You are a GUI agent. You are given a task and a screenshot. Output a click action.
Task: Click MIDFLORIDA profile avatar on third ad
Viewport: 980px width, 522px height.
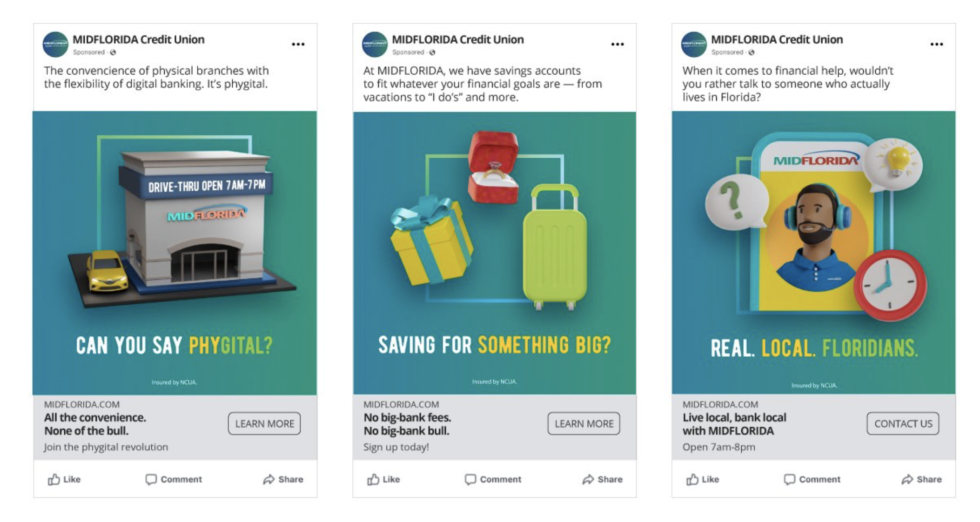point(694,45)
